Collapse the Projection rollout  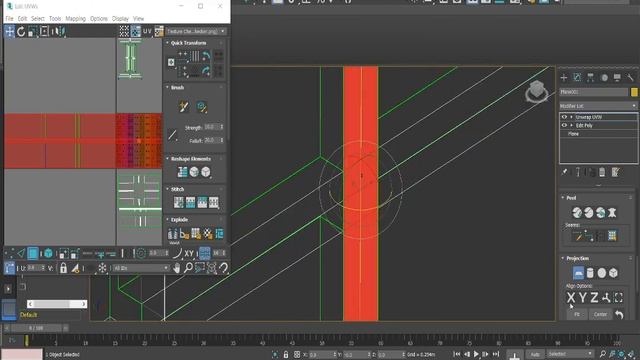(x=577, y=258)
